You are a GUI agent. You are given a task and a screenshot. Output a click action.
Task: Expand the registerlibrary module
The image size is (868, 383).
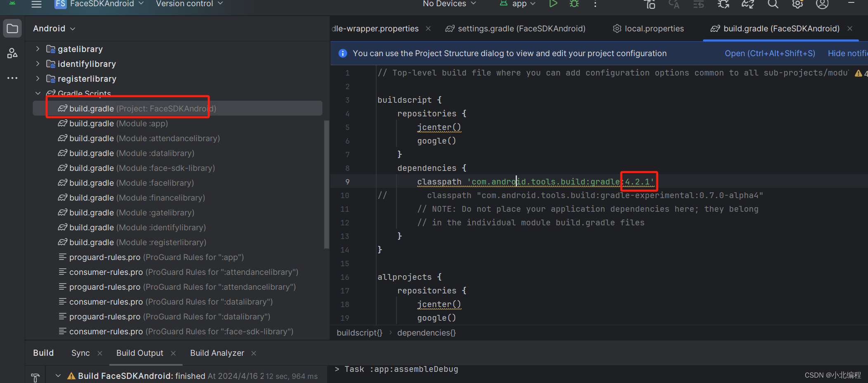coord(38,78)
